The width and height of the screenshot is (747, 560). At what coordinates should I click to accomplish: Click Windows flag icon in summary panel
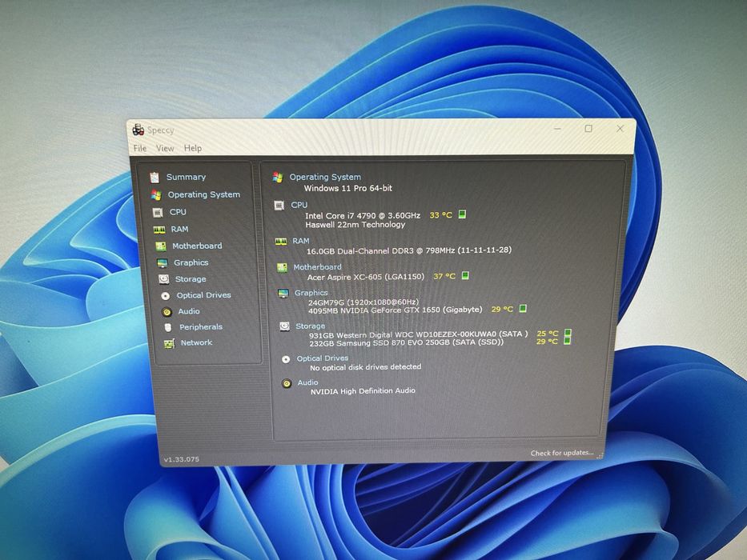[x=278, y=177]
